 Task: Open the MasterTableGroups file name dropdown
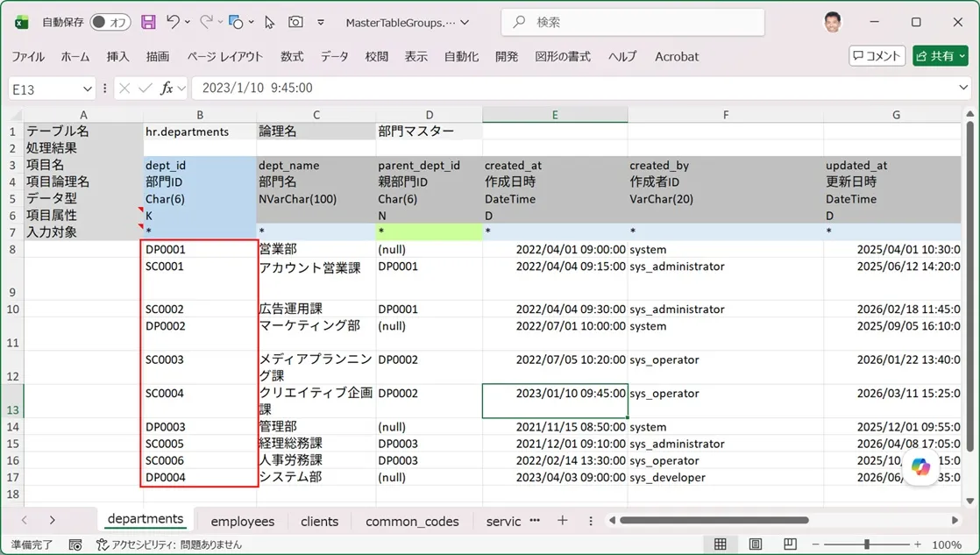point(465,23)
